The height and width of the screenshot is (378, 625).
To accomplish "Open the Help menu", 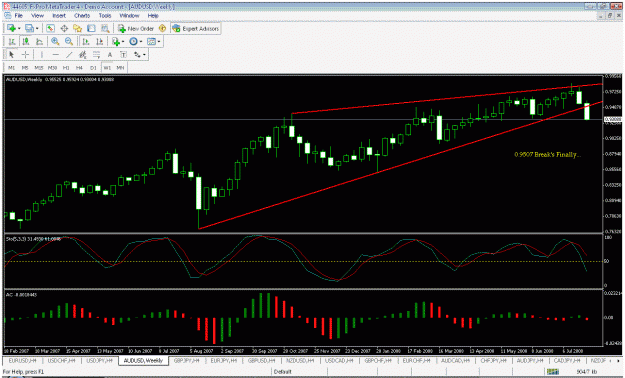I will (153, 16).
